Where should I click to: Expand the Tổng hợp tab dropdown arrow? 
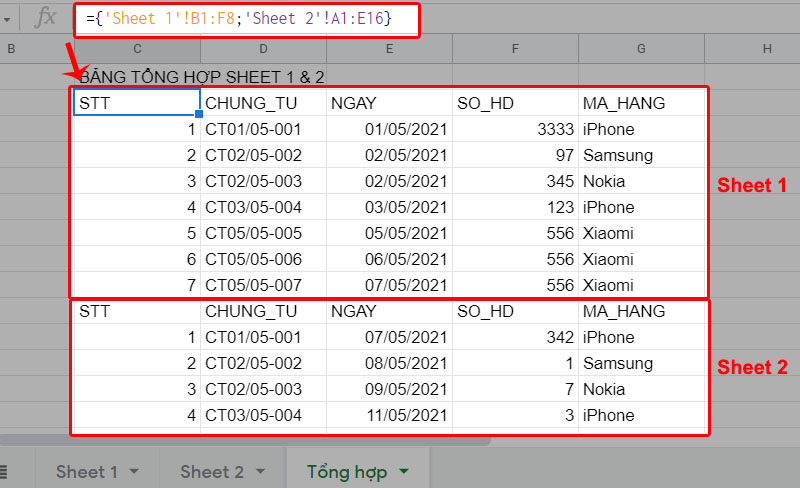[404, 472]
